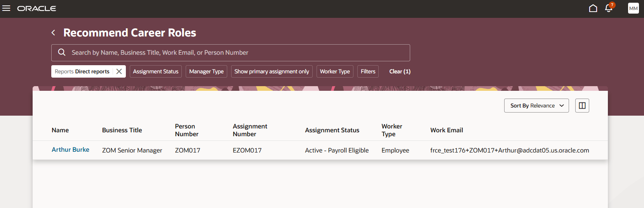644x208 pixels.
Task: Expand the Sort By Relevance dropdown
Action: click(536, 106)
